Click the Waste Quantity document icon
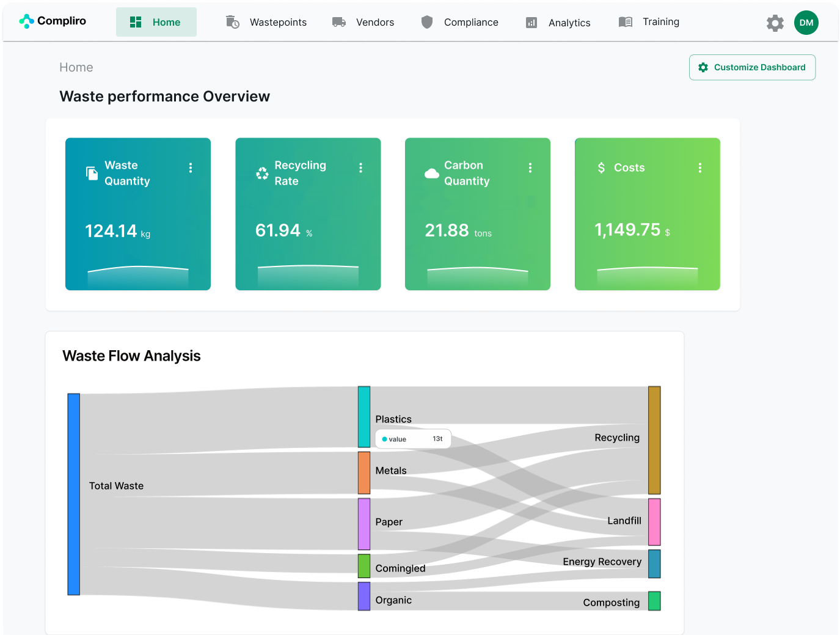 point(92,174)
